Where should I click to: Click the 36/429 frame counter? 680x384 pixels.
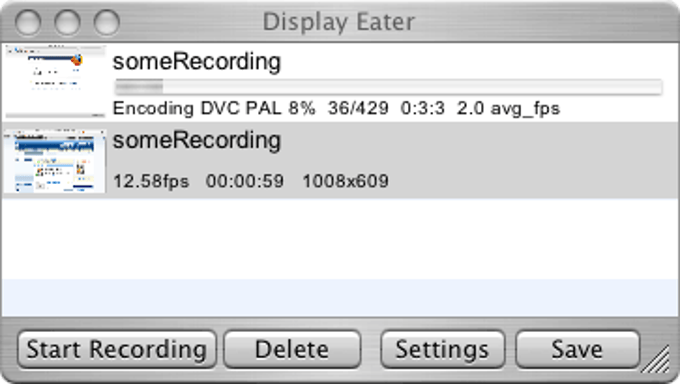pos(358,108)
